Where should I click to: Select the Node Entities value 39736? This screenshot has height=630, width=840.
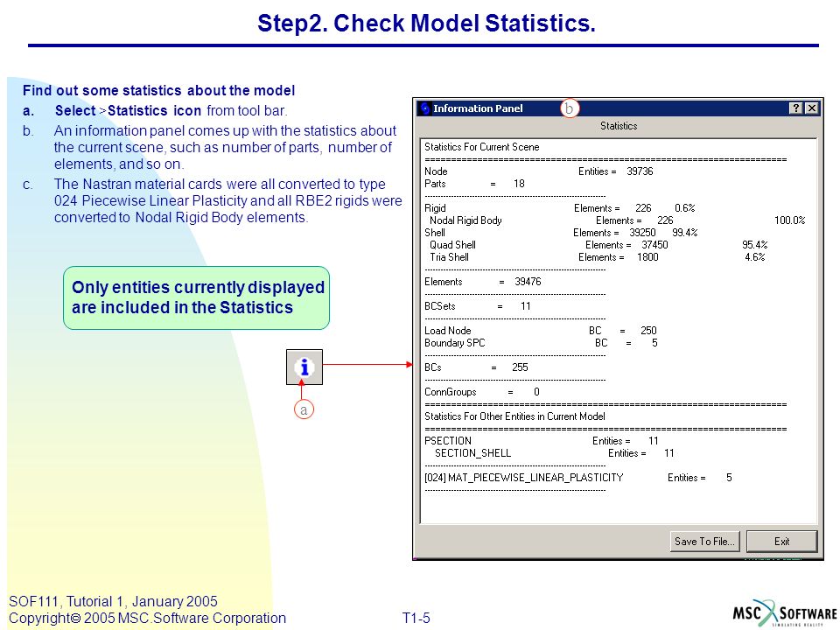640,171
